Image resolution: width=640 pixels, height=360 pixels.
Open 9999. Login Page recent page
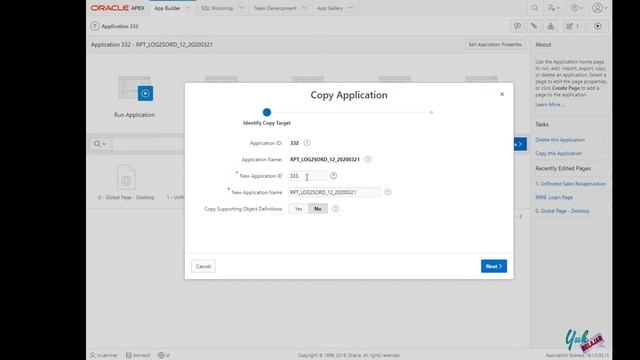point(554,197)
